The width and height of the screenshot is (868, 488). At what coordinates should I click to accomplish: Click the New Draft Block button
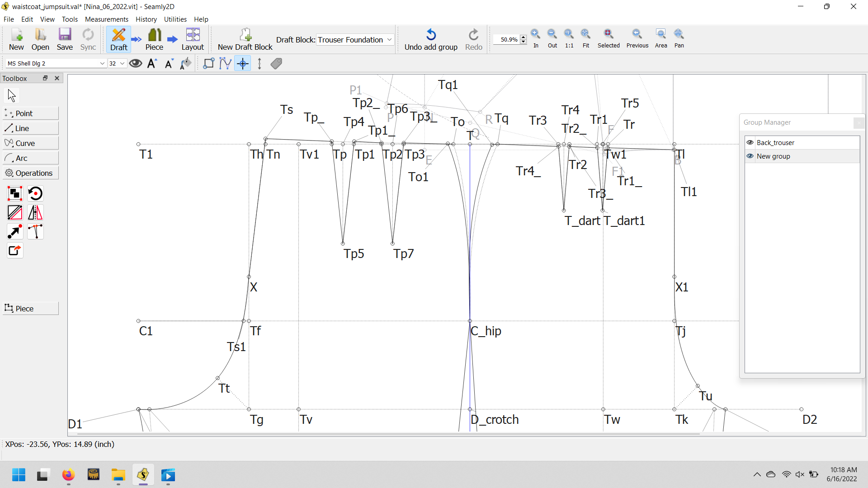245,39
